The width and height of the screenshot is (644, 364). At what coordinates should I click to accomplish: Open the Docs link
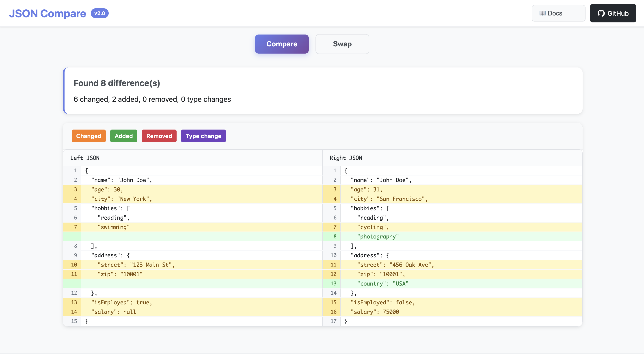click(x=558, y=13)
